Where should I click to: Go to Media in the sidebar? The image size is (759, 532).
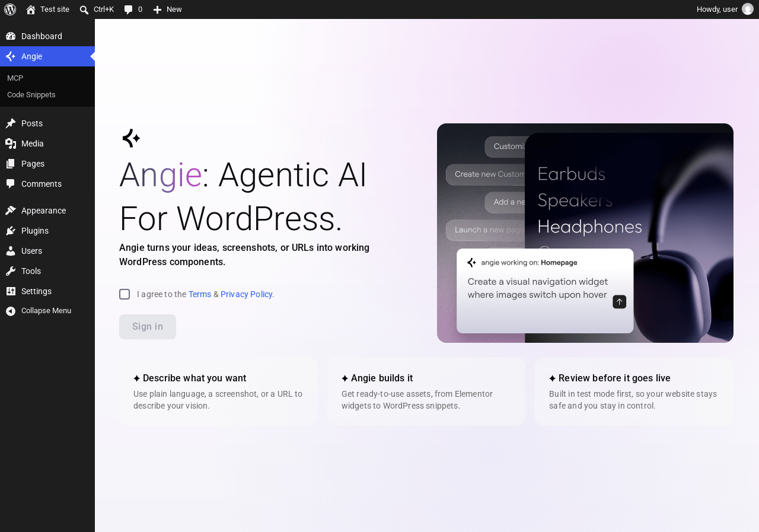[47, 144]
